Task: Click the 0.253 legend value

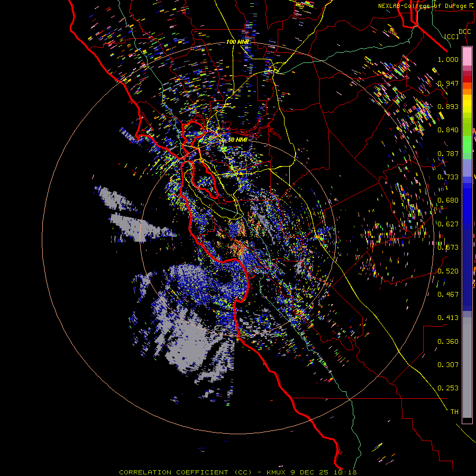Action: [448, 388]
